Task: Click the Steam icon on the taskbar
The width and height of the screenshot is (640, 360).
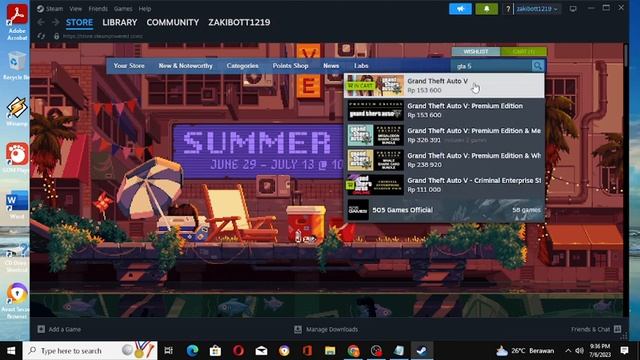Action: pos(422,351)
